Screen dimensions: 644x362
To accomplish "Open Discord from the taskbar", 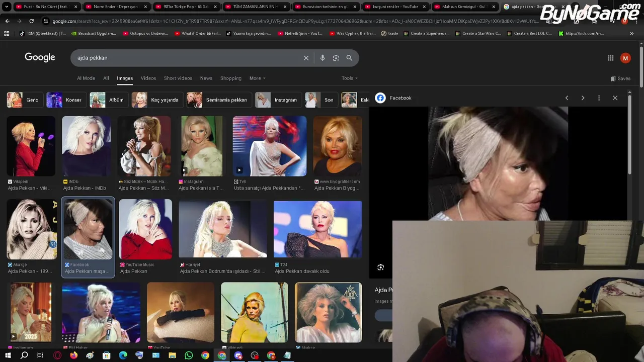I will point(238,355).
